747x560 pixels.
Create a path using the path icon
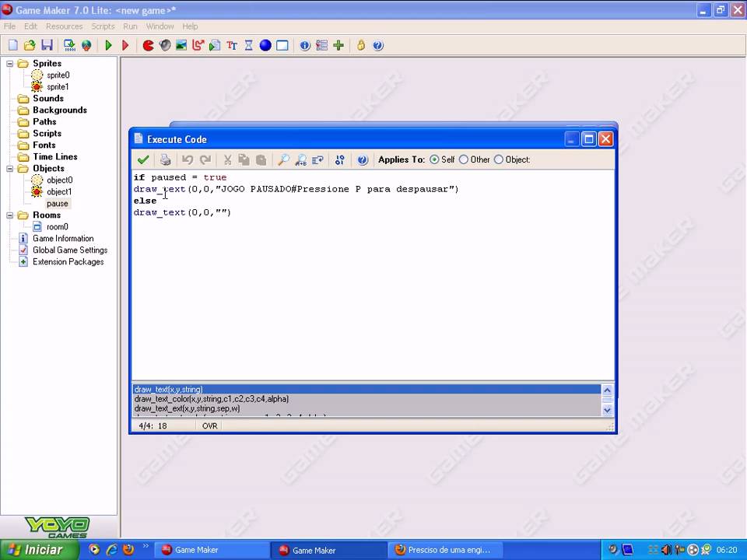pyautogui.click(x=198, y=45)
